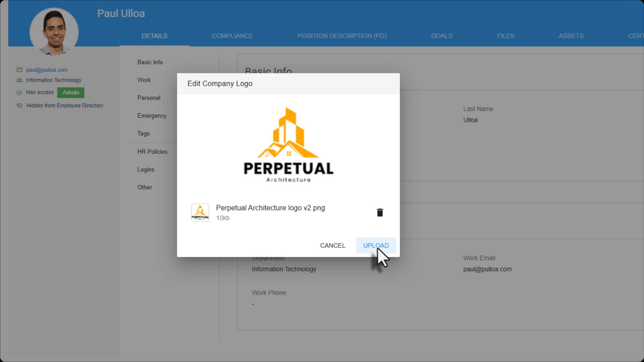Screen dimensions: 644x362
Task: Switch to the Compliance tab
Action: point(232,36)
